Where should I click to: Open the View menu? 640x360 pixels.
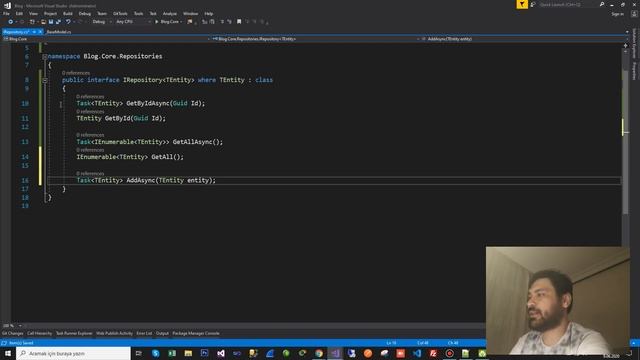(x=33, y=13)
